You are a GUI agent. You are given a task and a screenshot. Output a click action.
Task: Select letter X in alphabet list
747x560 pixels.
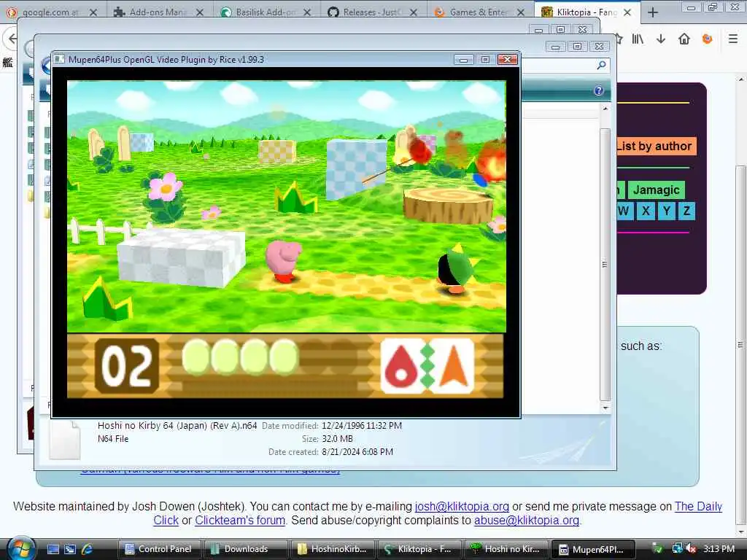pos(646,211)
